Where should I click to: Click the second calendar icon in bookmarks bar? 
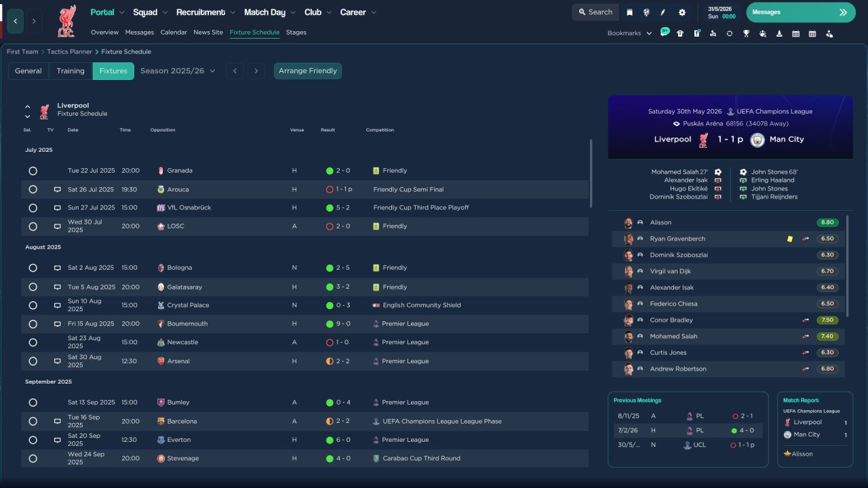point(812,33)
